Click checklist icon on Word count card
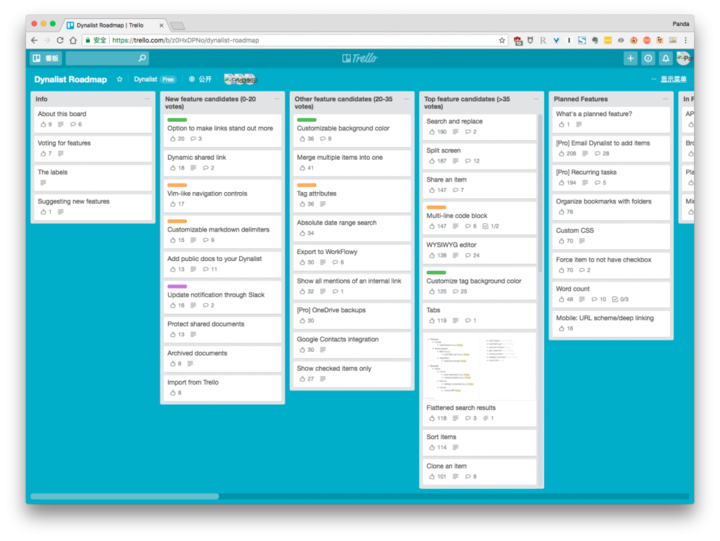 click(615, 299)
